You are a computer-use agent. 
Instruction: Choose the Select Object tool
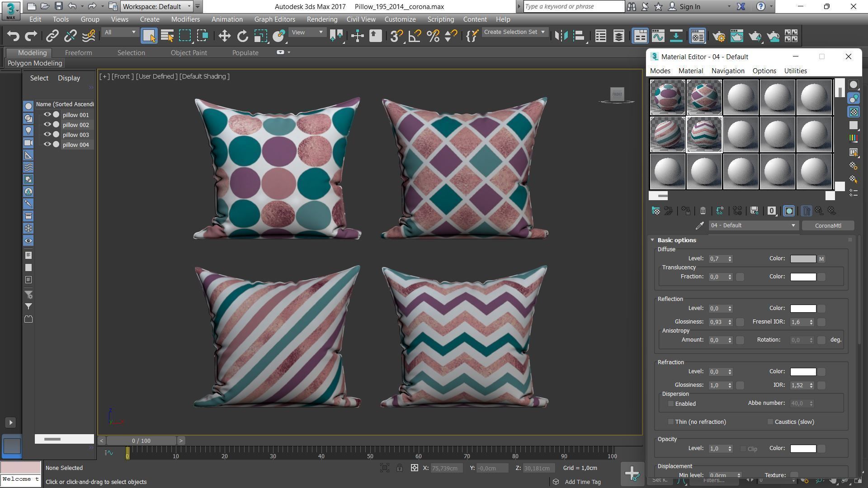[x=149, y=36]
